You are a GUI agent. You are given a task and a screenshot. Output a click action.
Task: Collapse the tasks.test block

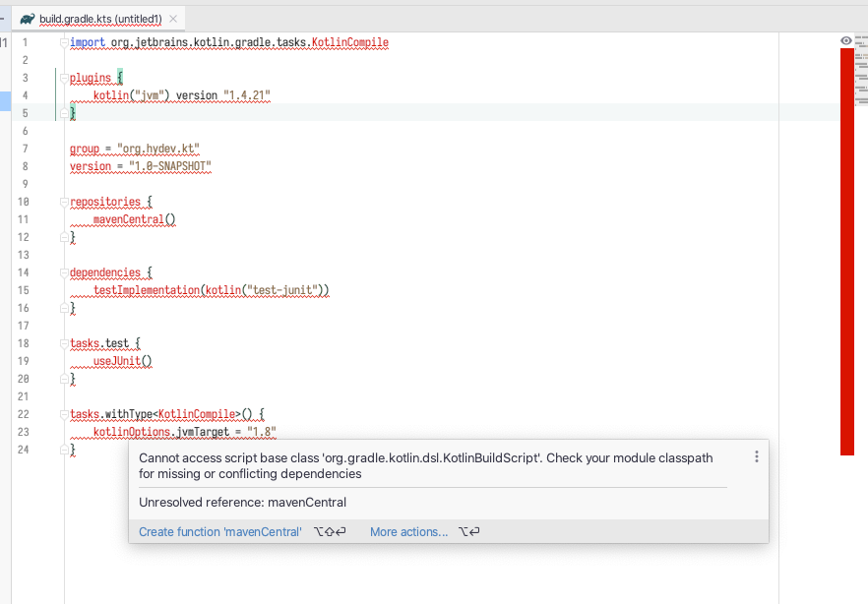point(62,342)
